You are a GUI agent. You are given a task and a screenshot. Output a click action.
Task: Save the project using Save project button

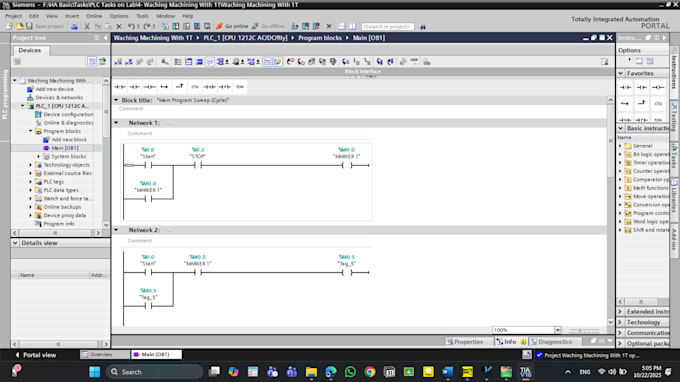click(x=45, y=26)
